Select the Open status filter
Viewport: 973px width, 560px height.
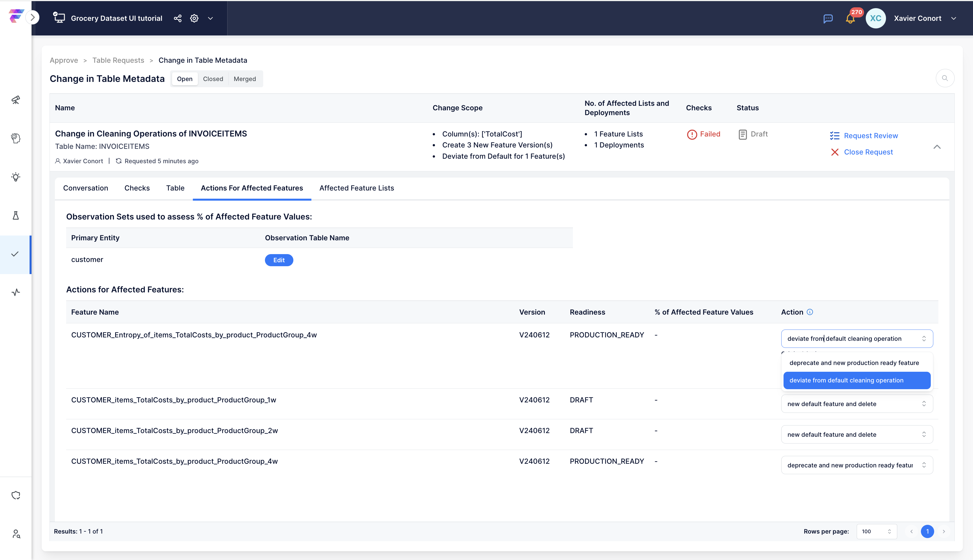185,79
